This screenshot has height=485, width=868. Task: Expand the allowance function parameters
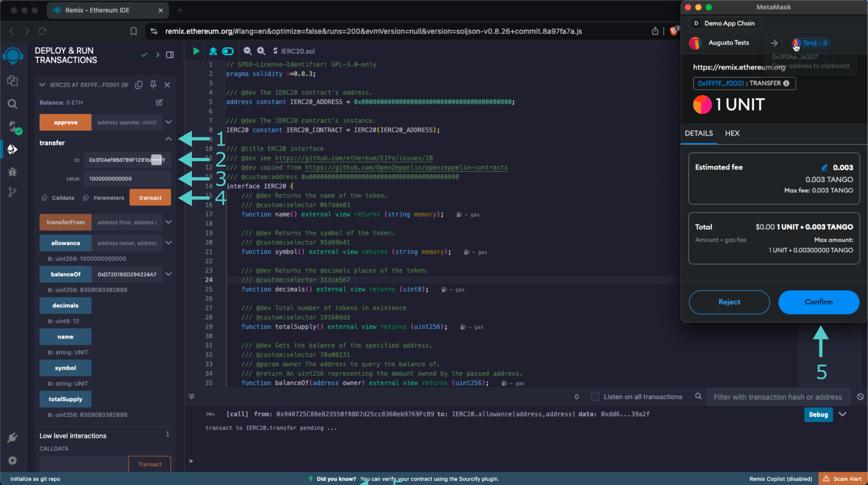pyautogui.click(x=169, y=243)
